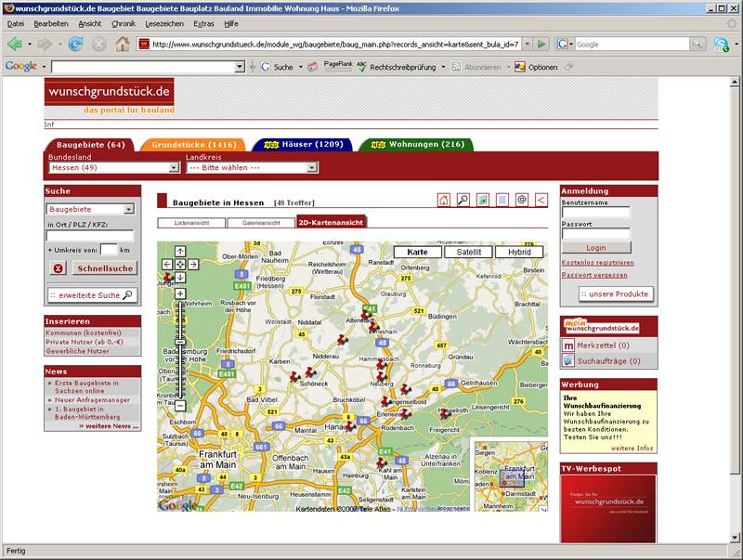
Task: Switch to the Grundstücke (1416) tab
Action: [x=194, y=145]
